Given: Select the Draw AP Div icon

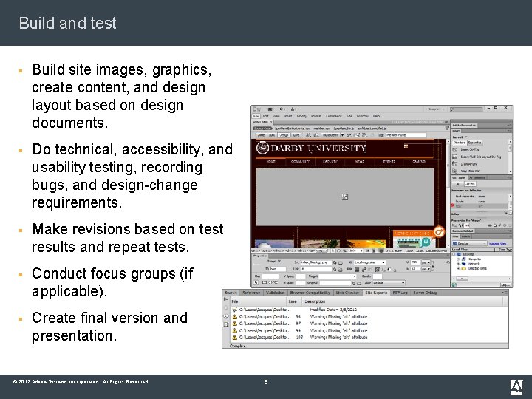Looking at the screenshot, I should coord(454,164).
